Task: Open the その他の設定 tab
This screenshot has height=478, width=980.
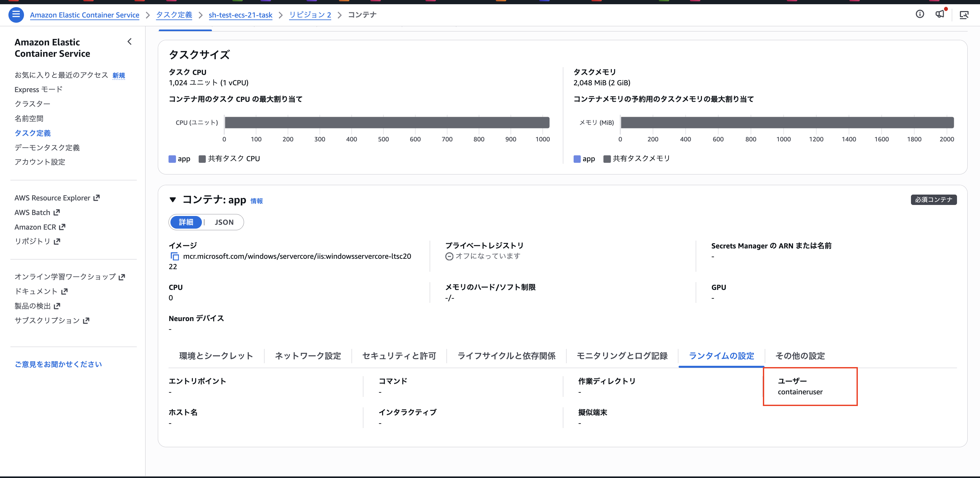Action: point(800,356)
